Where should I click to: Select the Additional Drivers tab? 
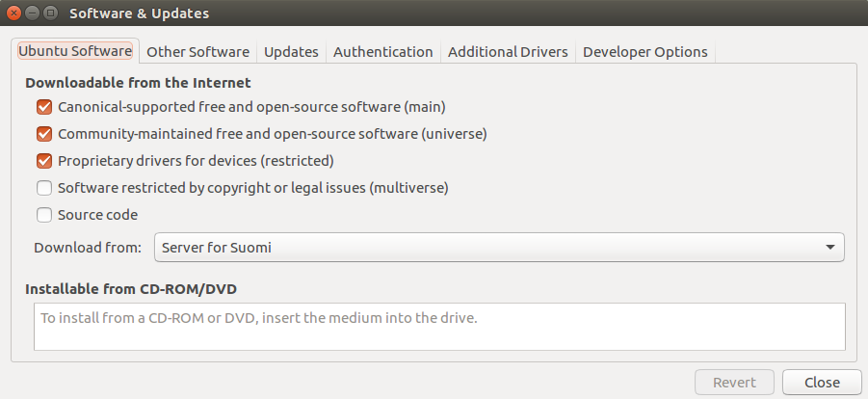pos(508,52)
